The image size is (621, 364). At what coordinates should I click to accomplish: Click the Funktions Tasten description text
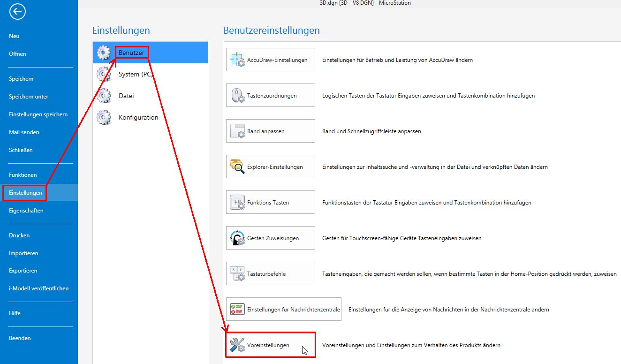427,203
